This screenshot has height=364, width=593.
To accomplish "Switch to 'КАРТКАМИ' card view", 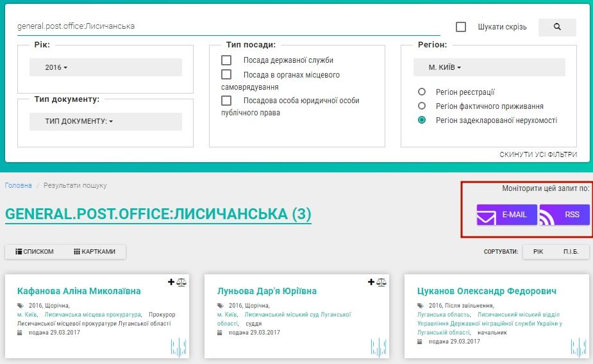I will coord(95,252).
